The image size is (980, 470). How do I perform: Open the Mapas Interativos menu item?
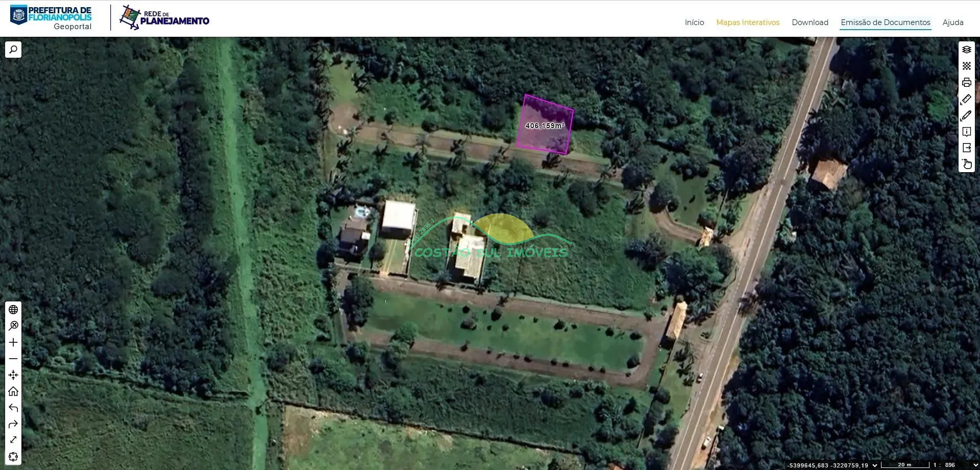click(x=748, y=22)
